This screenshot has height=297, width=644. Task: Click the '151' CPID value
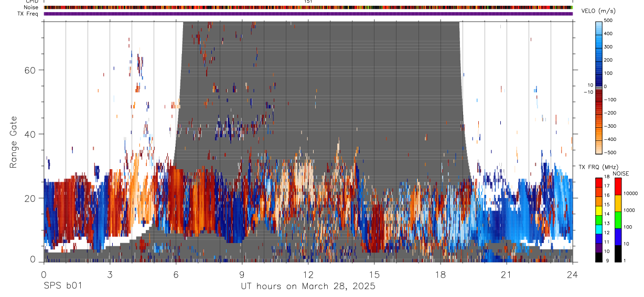pos(308,2)
